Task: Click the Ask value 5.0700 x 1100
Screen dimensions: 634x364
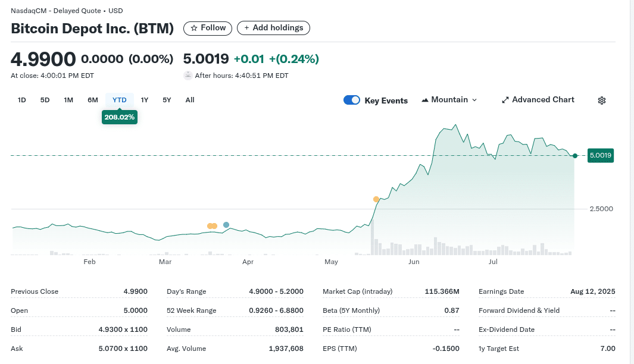Action: (123, 349)
